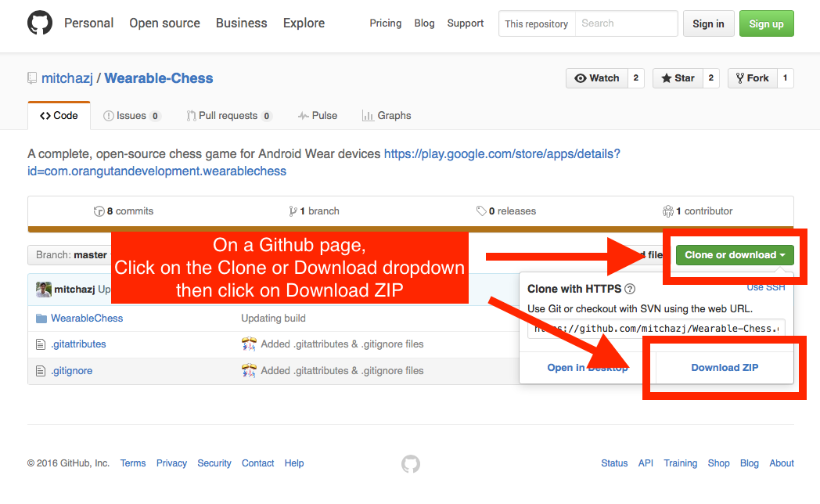
Task: Focus the repository Search field
Action: pyautogui.click(x=626, y=23)
